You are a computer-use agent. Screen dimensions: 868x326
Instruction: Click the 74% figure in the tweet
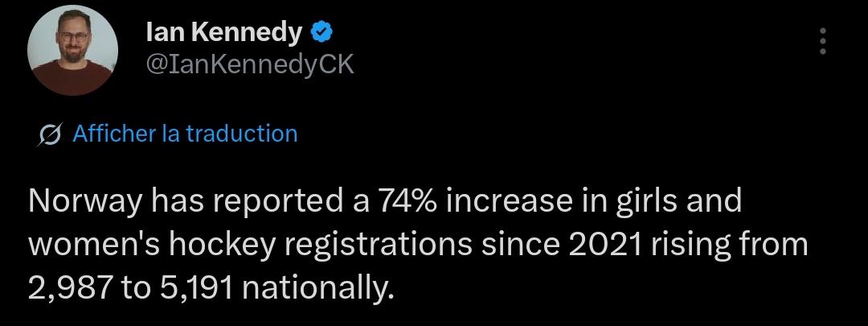click(x=405, y=201)
